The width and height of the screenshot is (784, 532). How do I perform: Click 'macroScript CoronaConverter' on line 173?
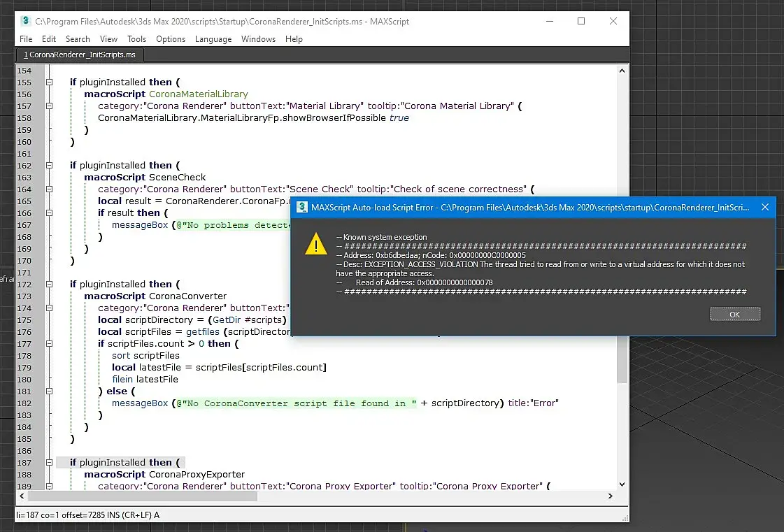(155, 296)
